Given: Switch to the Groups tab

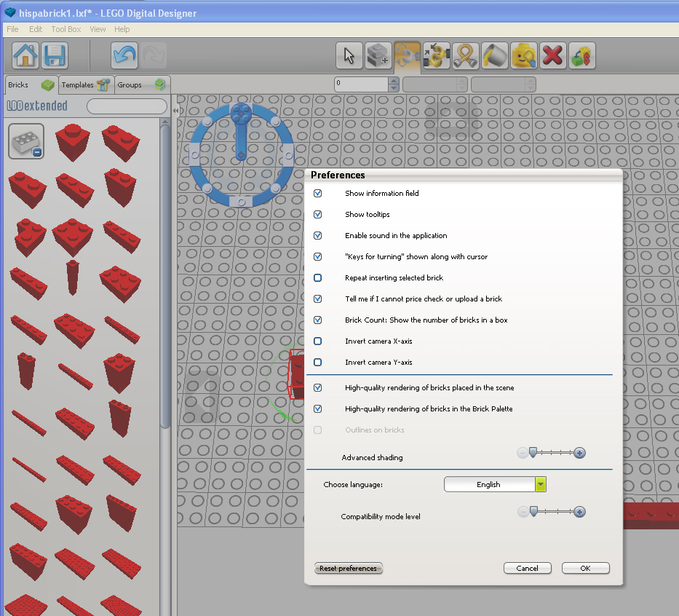Looking at the screenshot, I should pyautogui.click(x=142, y=85).
